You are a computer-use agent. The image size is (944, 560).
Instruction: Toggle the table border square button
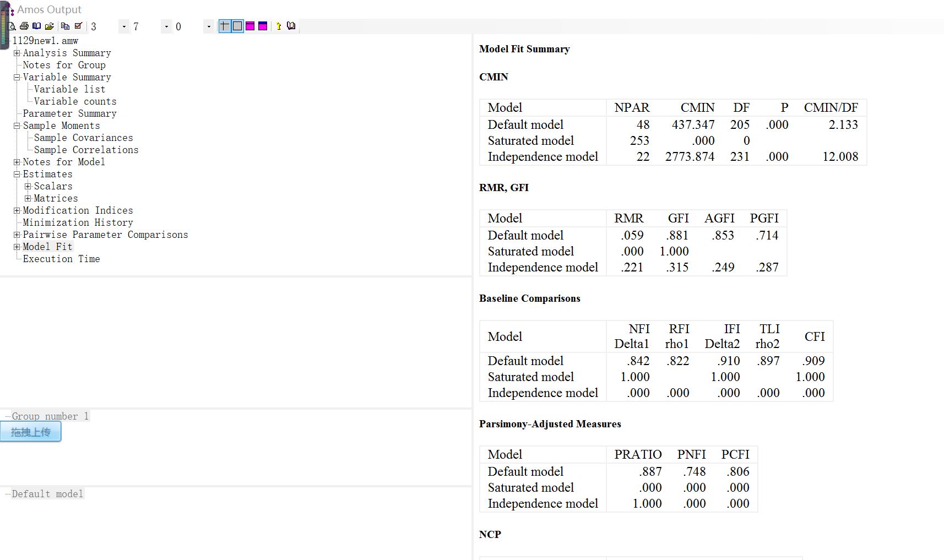[x=237, y=26]
